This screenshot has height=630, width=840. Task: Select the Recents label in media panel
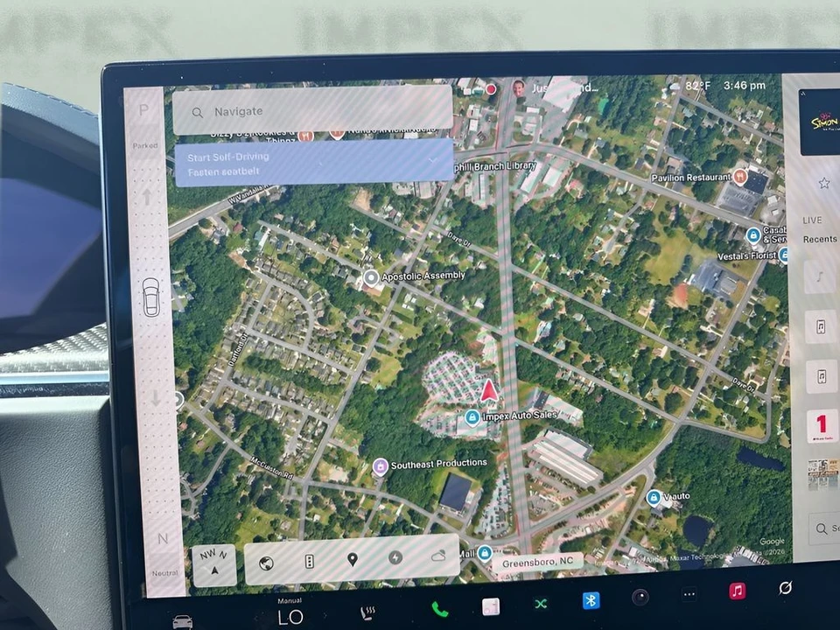point(820,239)
